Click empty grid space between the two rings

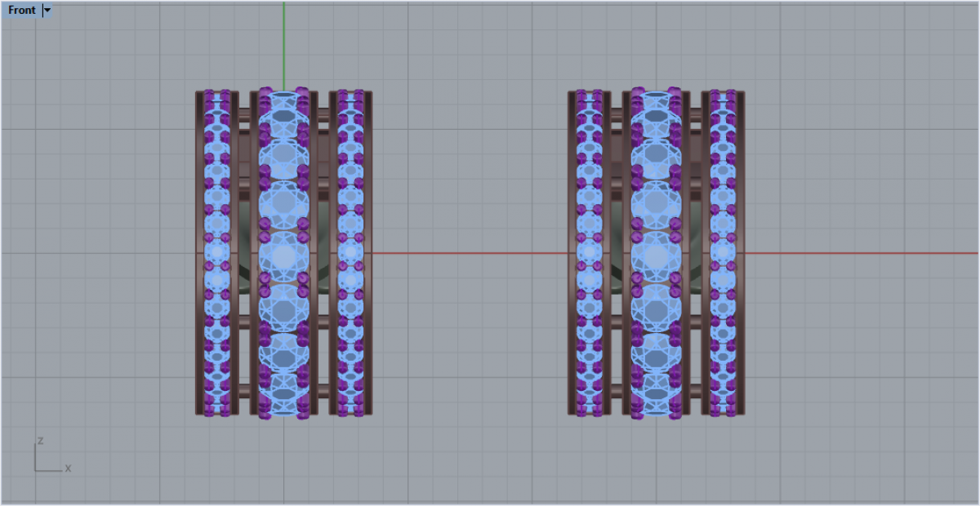click(x=470, y=163)
